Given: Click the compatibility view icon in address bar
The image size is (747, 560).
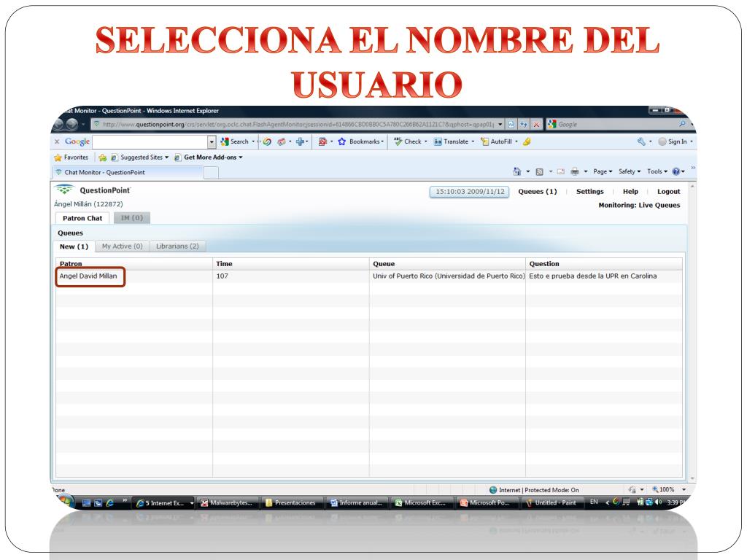Looking at the screenshot, I should click(511, 124).
